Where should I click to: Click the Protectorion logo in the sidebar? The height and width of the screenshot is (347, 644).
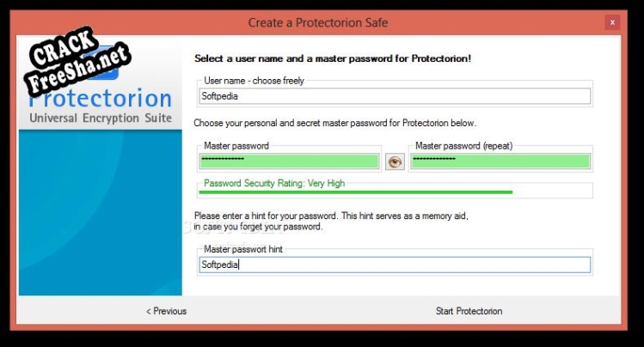click(101, 99)
